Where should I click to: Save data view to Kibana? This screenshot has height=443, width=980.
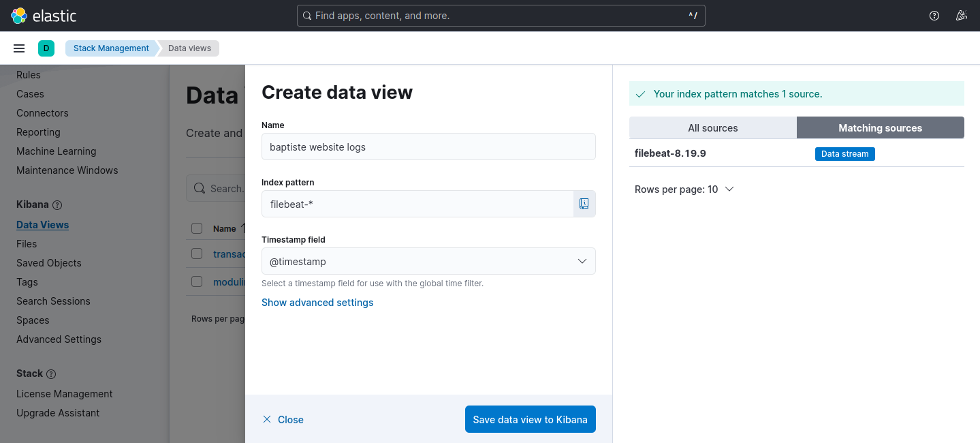pos(530,419)
